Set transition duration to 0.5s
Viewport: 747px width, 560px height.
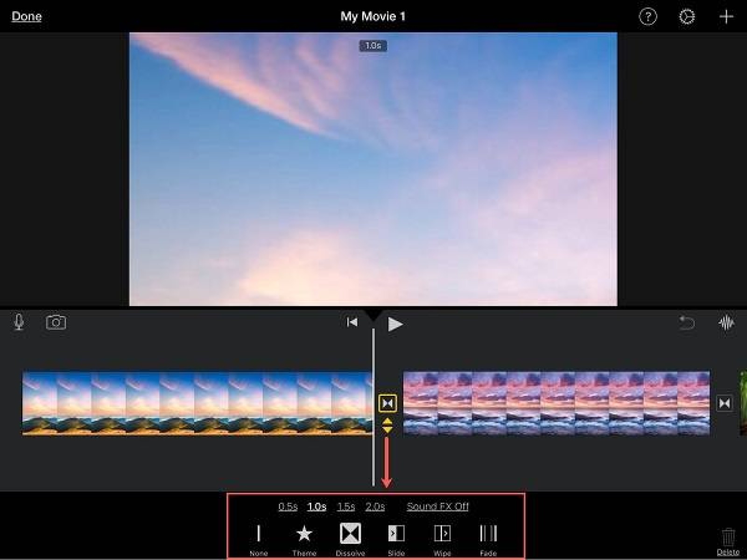point(288,506)
